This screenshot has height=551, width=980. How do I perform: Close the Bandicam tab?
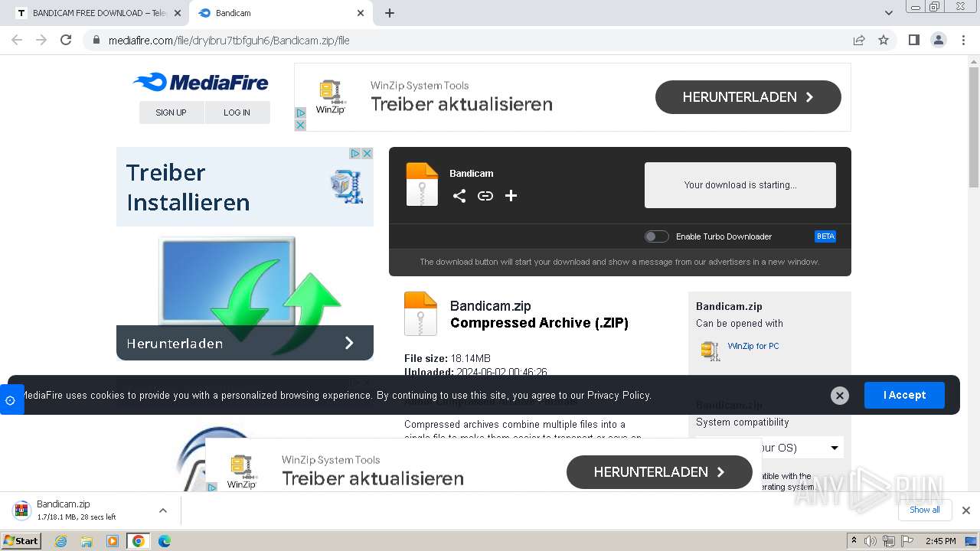(x=361, y=13)
